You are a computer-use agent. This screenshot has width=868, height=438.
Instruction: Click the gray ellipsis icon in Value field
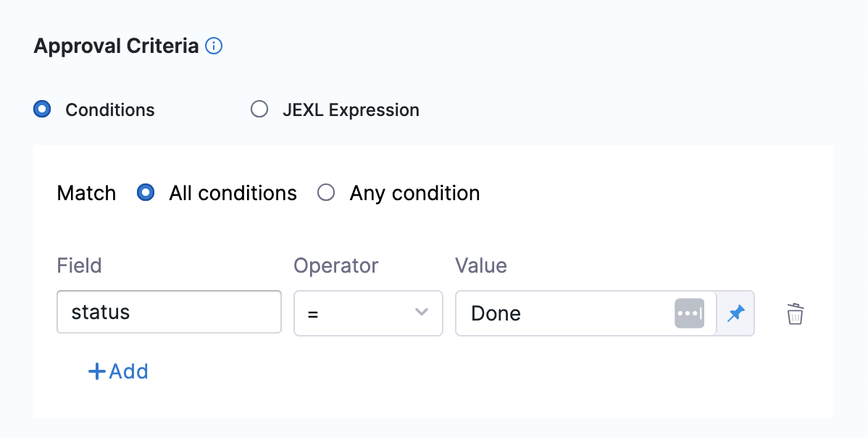click(x=689, y=313)
